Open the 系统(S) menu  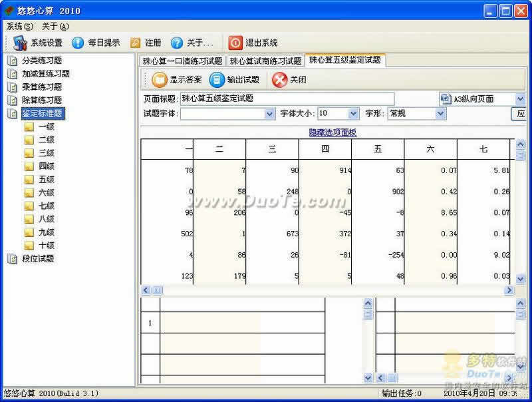(x=20, y=27)
